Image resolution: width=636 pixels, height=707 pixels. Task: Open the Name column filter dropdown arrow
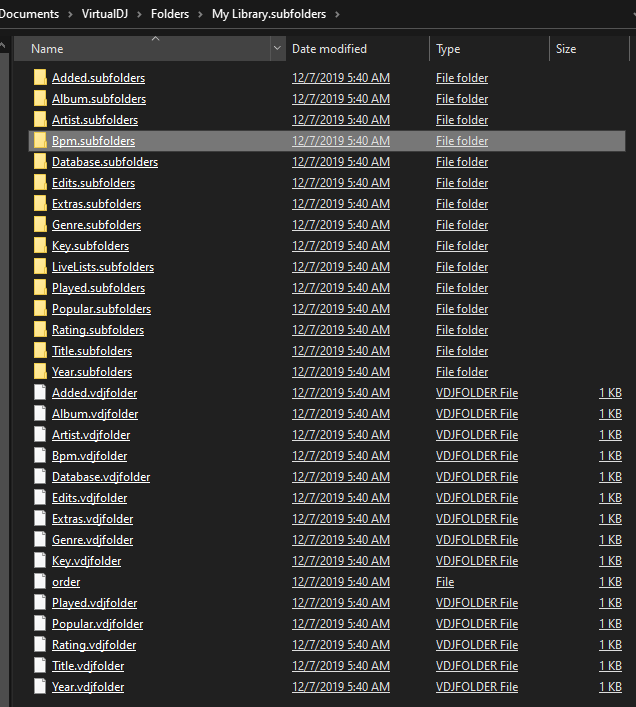coord(277,48)
